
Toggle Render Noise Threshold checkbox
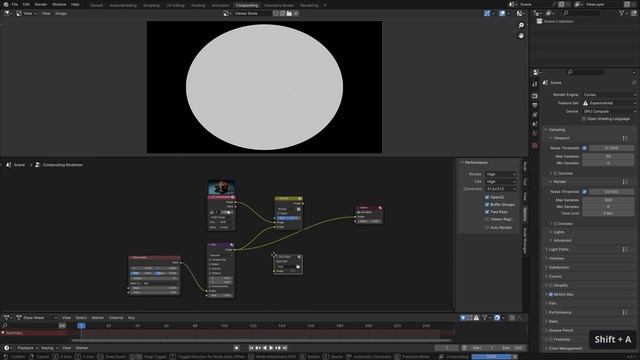tap(584, 191)
